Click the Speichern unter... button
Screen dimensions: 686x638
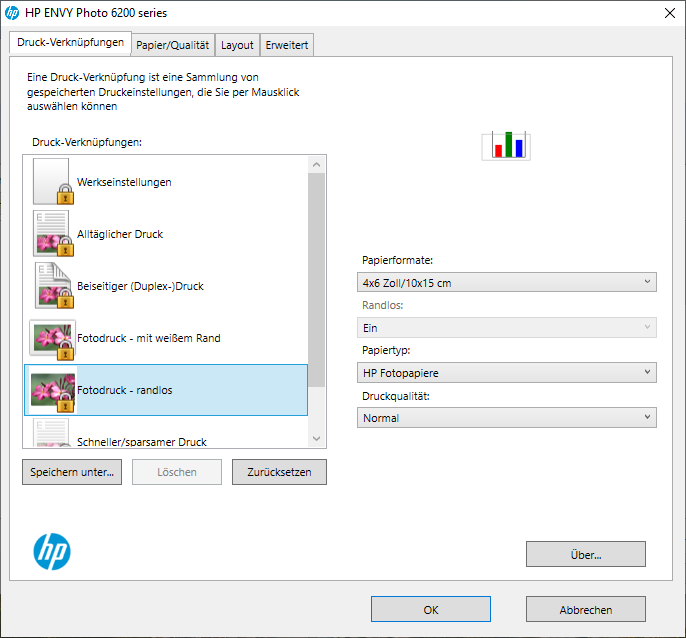(x=72, y=472)
